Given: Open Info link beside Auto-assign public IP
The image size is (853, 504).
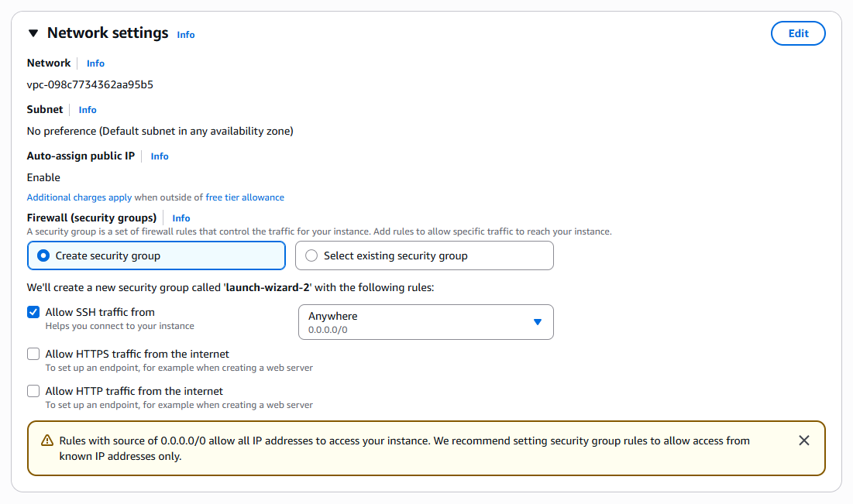Looking at the screenshot, I should click(160, 156).
